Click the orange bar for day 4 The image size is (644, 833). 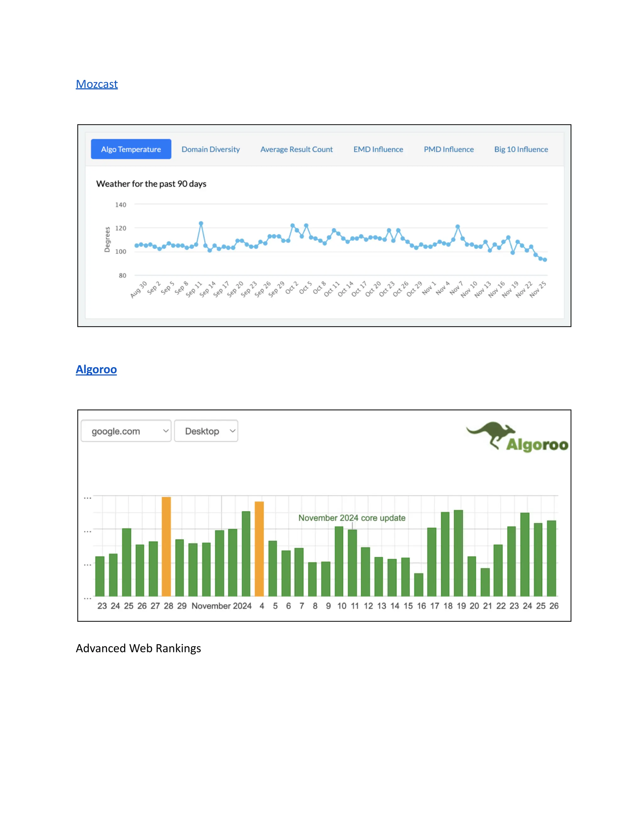259,549
